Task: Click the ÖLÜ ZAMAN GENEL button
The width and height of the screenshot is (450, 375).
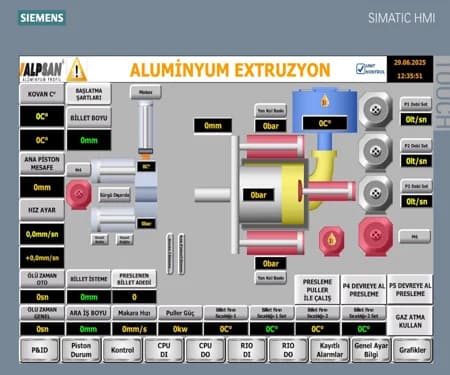Action: [42, 313]
